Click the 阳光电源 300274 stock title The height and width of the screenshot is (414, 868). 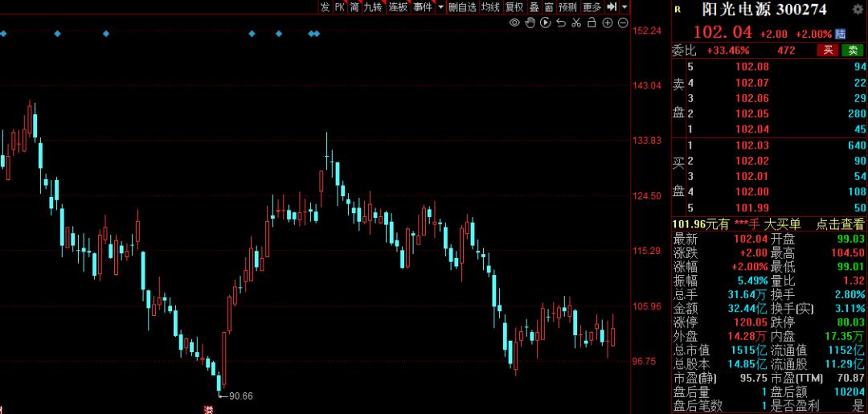(765, 10)
